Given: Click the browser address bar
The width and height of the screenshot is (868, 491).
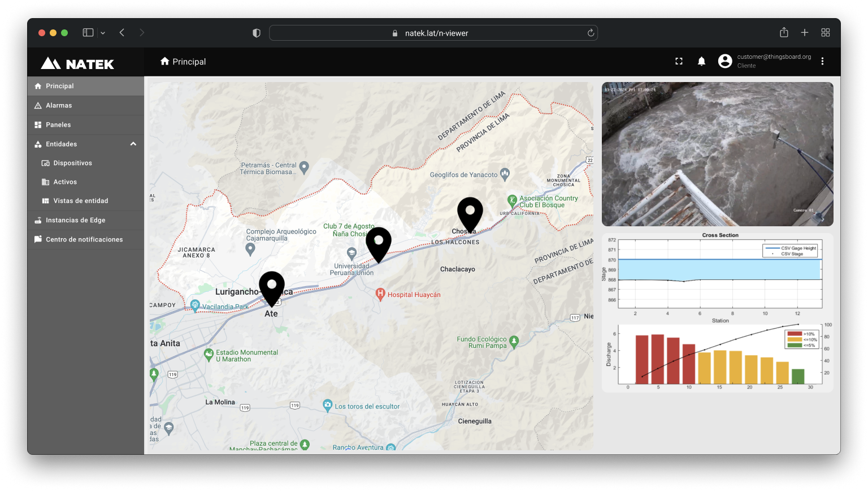Looking at the screenshot, I should point(433,33).
